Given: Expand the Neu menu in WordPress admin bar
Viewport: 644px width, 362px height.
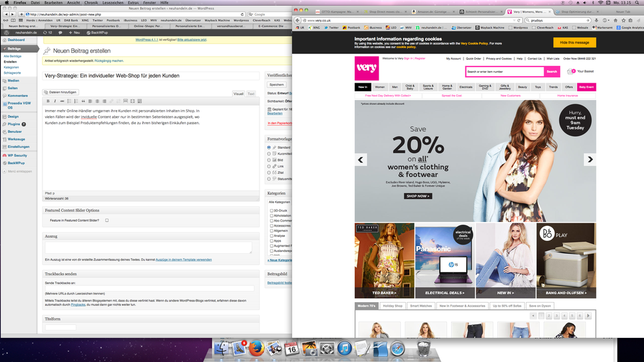Looking at the screenshot, I should (74, 33).
